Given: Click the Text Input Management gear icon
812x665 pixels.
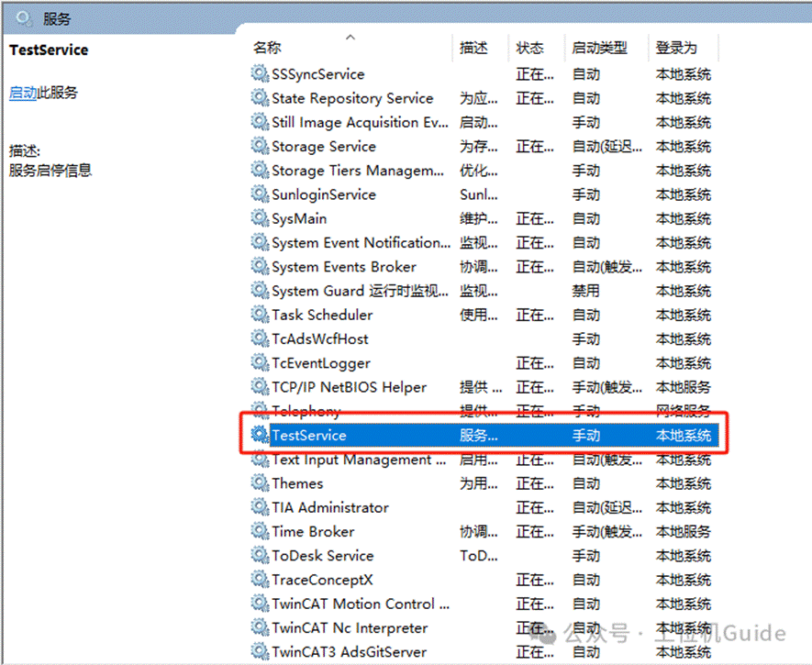Looking at the screenshot, I should [260, 459].
